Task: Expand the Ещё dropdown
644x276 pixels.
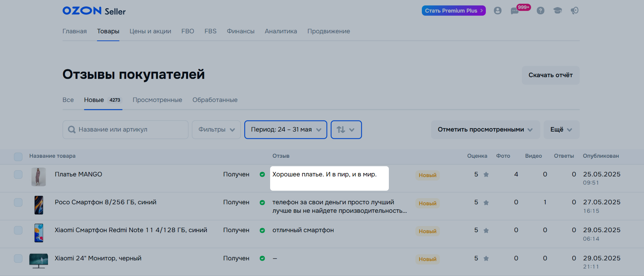Action: click(x=561, y=130)
